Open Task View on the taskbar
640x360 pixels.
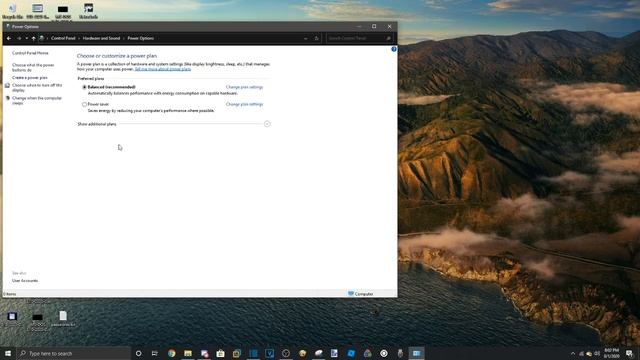tap(155, 353)
